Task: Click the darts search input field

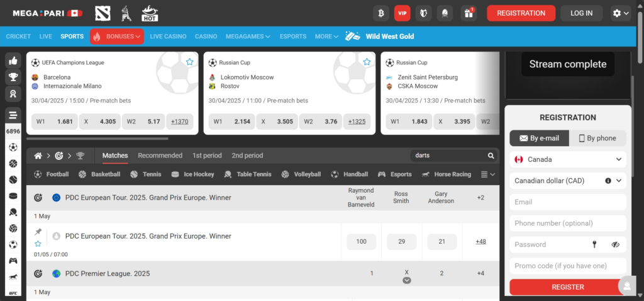Action: click(448, 156)
